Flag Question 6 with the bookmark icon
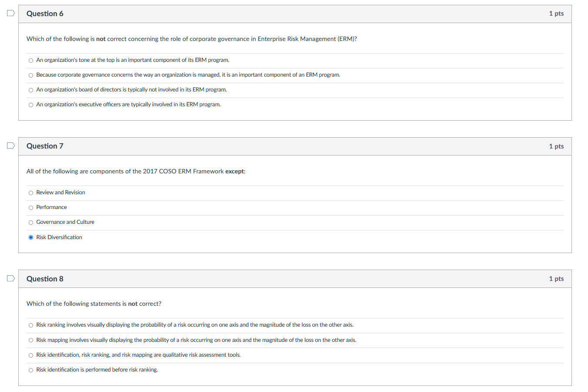588x392 pixels. pyautogui.click(x=10, y=13)
